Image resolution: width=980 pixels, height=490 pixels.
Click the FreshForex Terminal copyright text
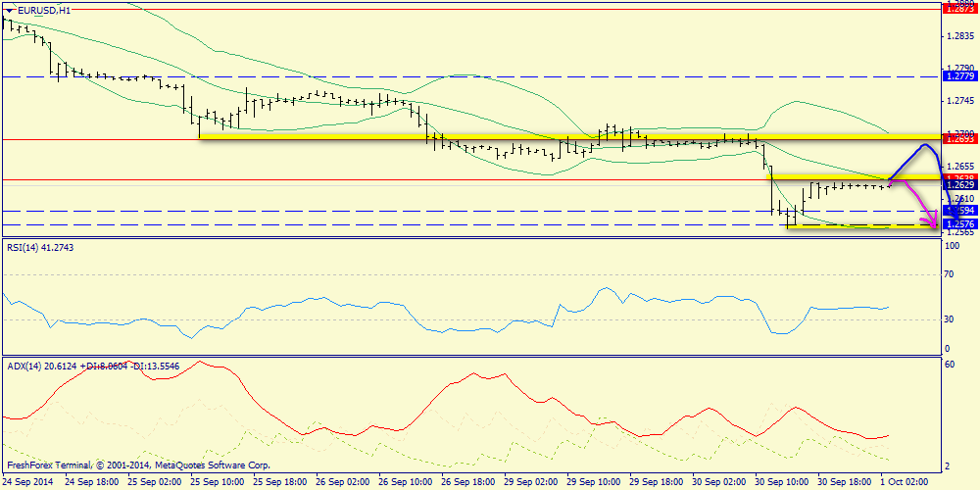[x=137, y=465]
